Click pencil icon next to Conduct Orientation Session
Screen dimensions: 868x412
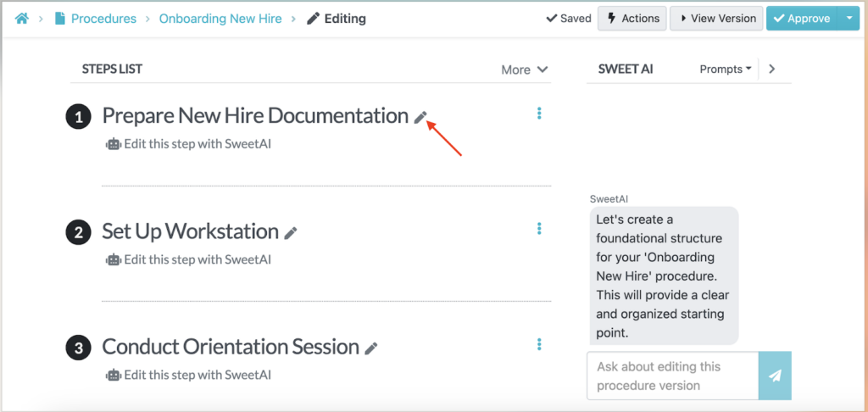371,348
